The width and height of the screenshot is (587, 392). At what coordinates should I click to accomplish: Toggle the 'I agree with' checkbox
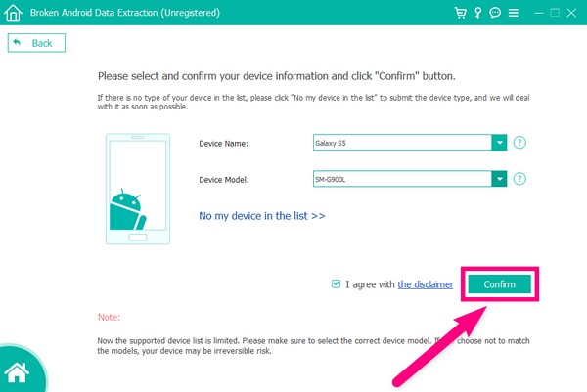[x=336, y=284]
